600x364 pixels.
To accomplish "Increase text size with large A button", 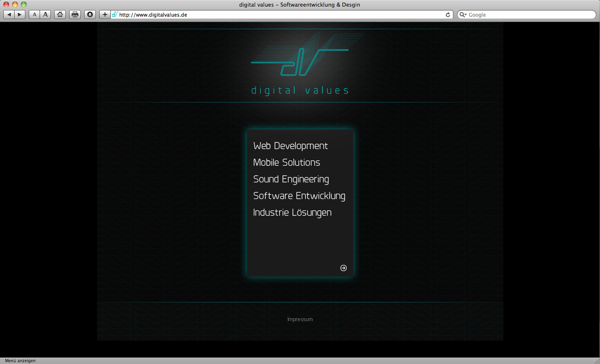I will [45, 15].
